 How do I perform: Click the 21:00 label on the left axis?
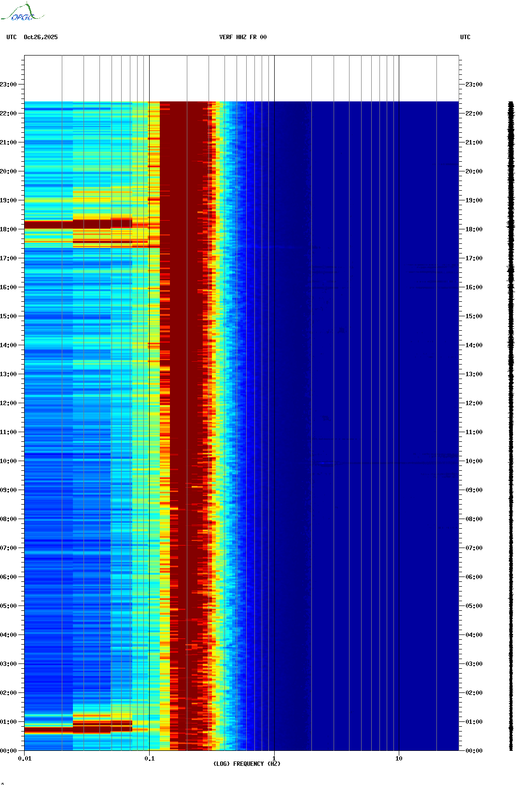8,142
